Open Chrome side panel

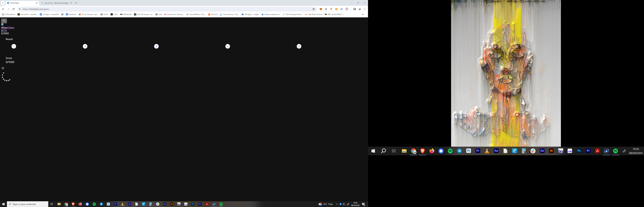pos(354,9)
